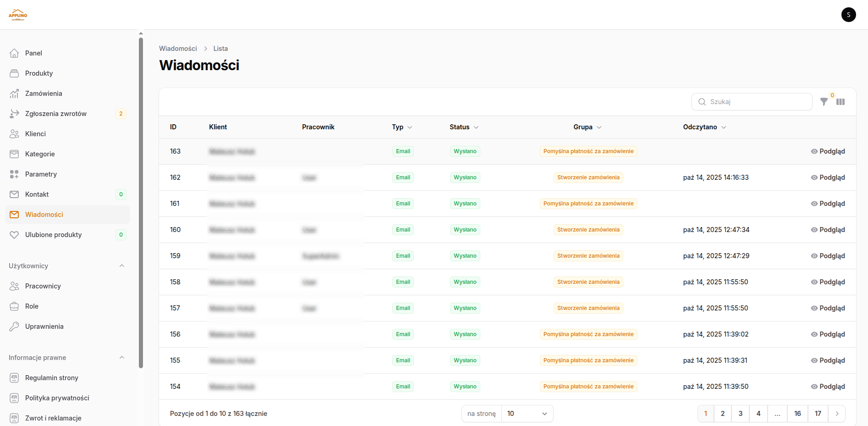This screenshot has width=868, height=426.
Task: Click the user avatar in top right
Action: [x=848, y=15]
